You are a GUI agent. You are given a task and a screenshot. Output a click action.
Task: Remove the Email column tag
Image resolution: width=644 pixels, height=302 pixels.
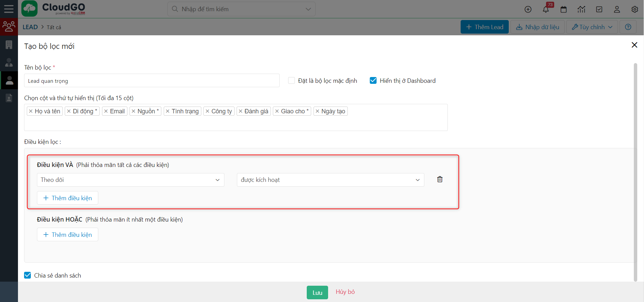click(x=106, y=111)
